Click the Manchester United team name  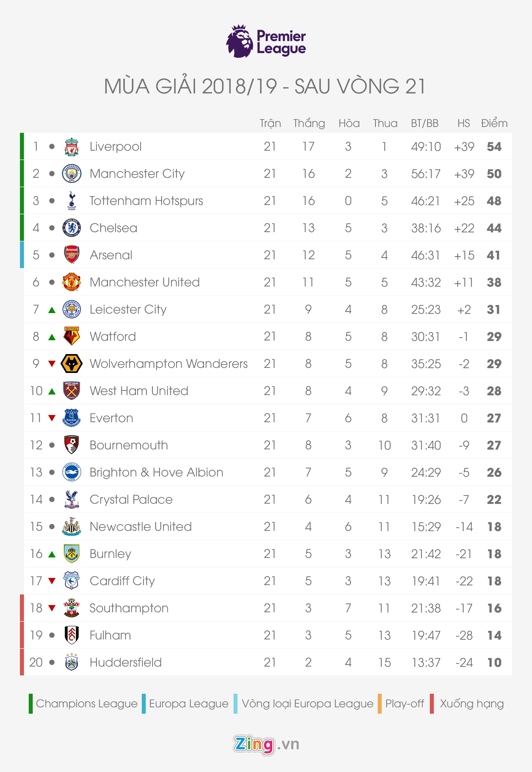click(145, 282)
